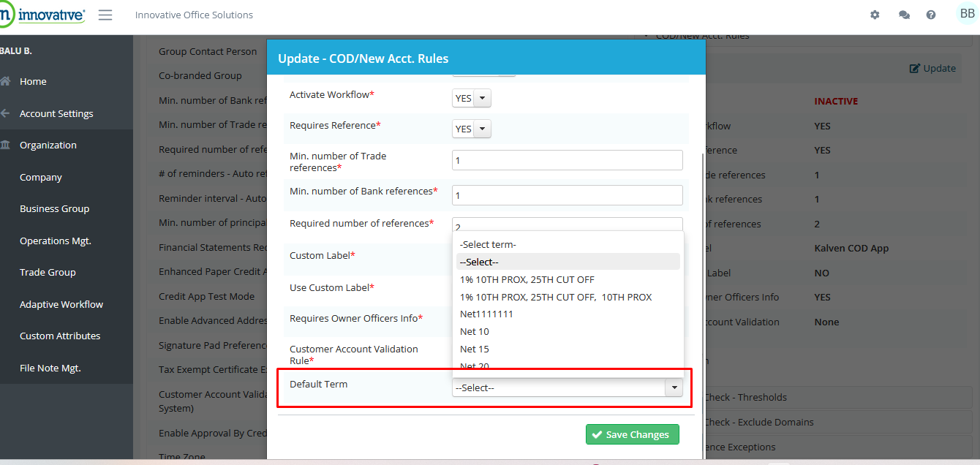This screenshot has width=980, height=465.
Task: Open the BB user avatar menu
Action: [967, 13]
